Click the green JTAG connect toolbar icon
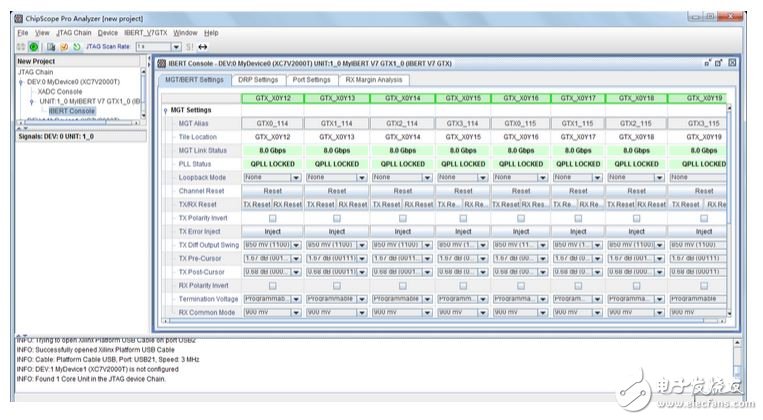 coord(34,46)
